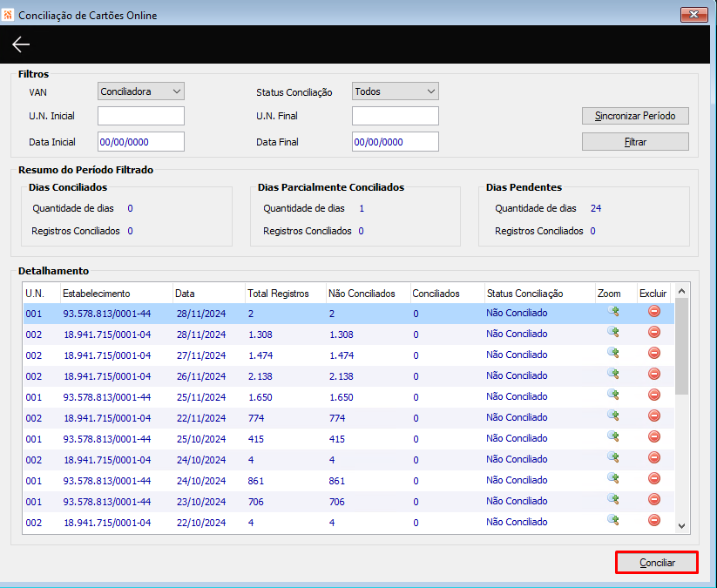
Task: Open Zoom for the 26/11/2024 row
Action: [613, 374]
